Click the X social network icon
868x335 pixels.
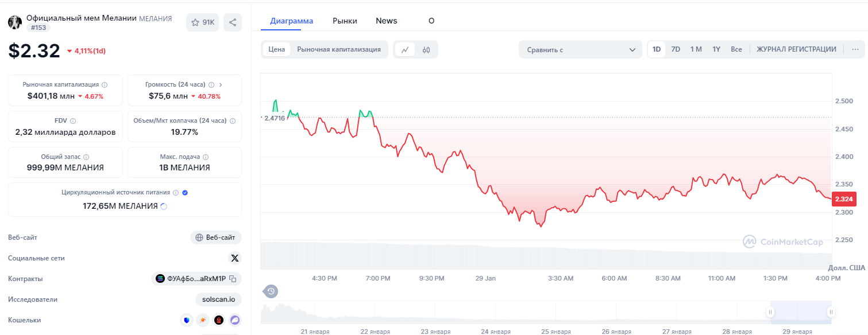234,258
